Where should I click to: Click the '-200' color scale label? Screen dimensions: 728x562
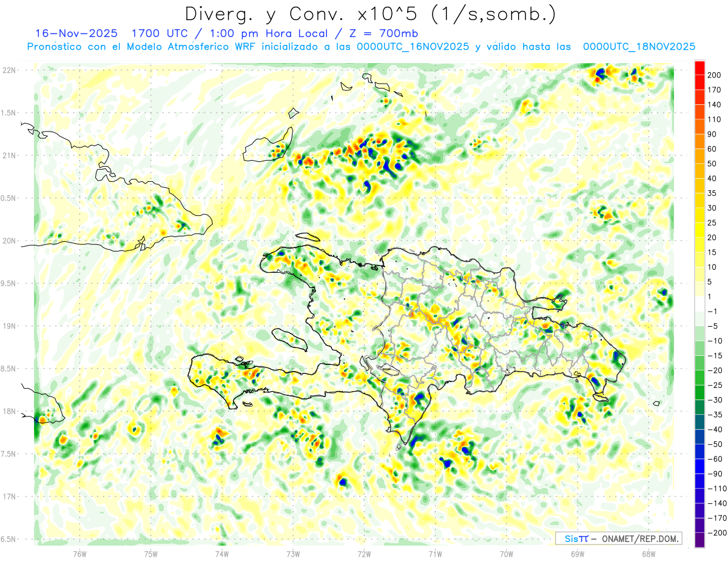716,532
